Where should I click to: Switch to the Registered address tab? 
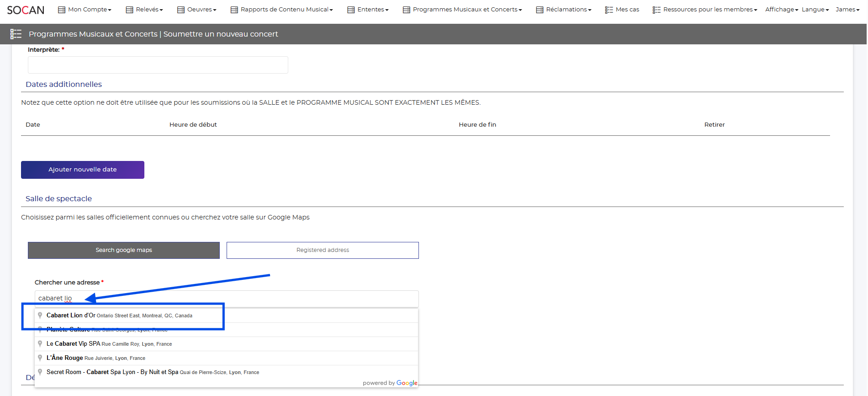point(323,250)
